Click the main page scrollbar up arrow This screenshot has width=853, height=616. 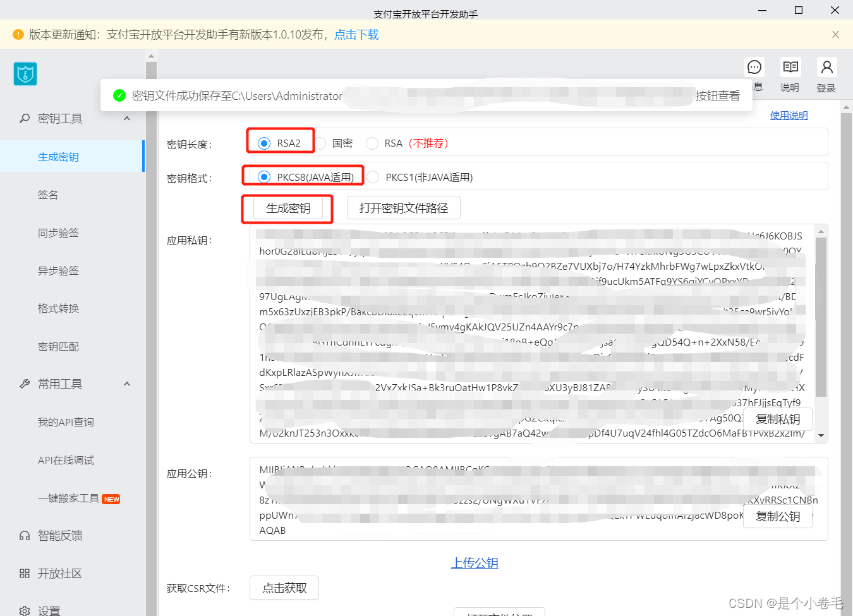point(847,107)
